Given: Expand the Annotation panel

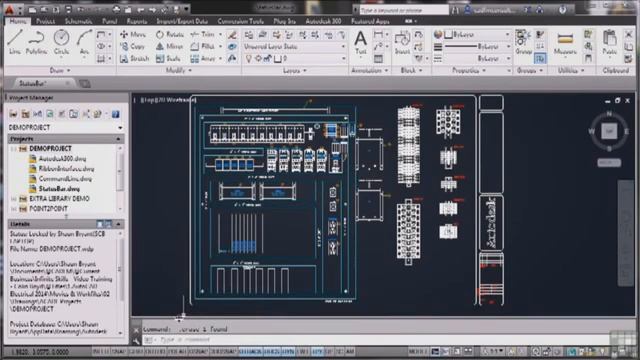Looking at the screenshot, I should coord(370,71).
